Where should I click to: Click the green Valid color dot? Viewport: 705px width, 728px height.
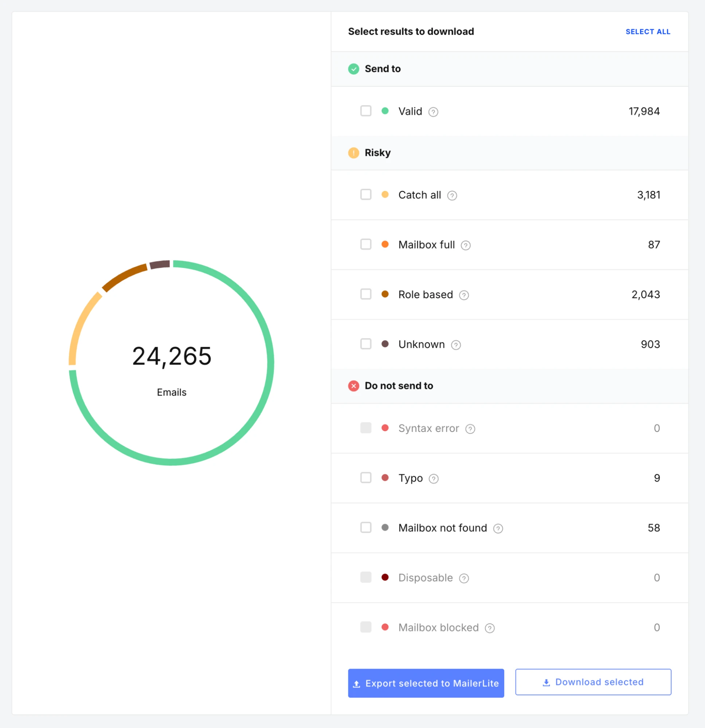pos(385,111)
